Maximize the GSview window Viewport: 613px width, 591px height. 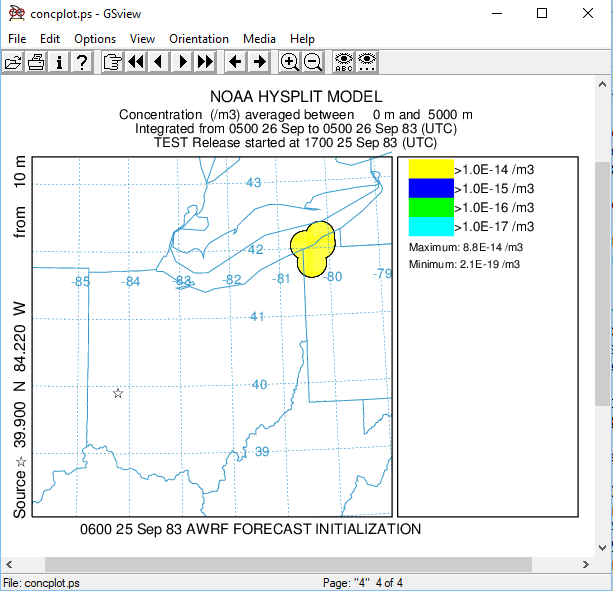tap(542, 13)
